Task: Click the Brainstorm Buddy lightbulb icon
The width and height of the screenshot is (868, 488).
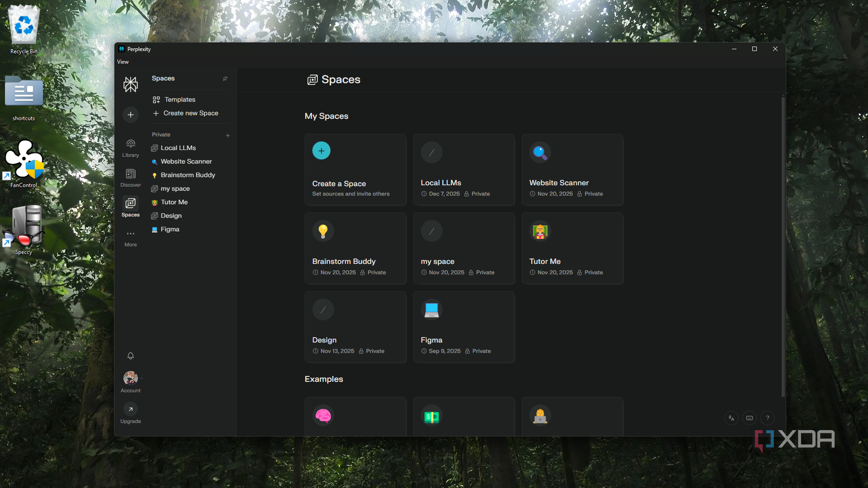Action: pyautogui.click(x=323, y=231)
